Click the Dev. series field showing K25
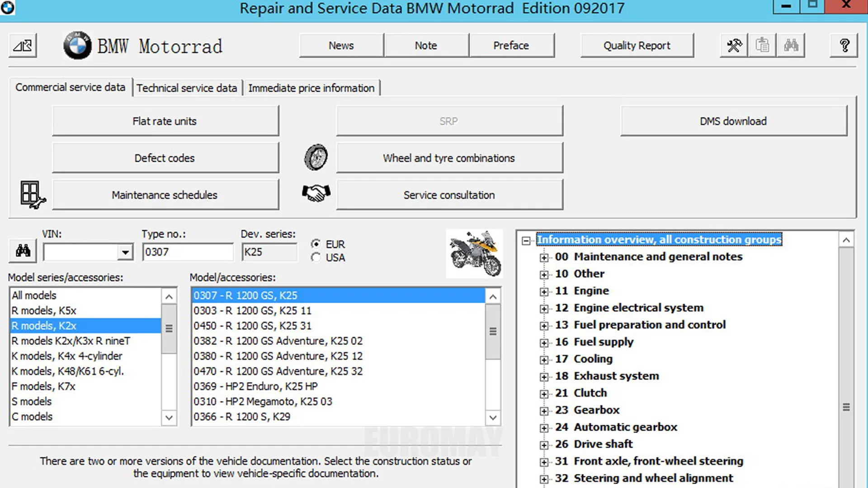Screen dimensions: 868x488 coord(269,252)
